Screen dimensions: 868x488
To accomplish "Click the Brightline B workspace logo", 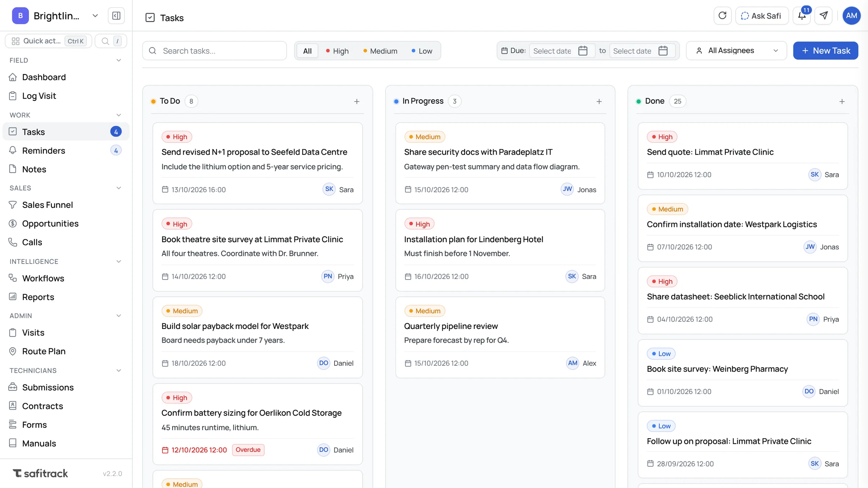I will pyautogui.click(x=20, y=16).
